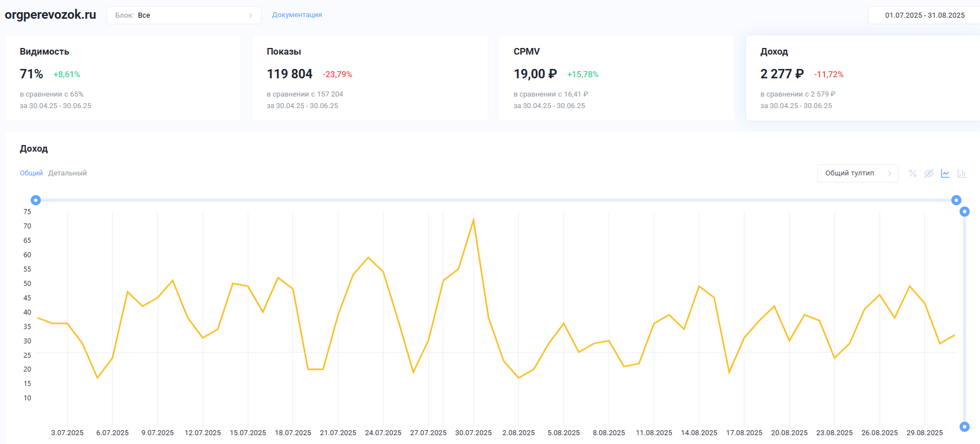Expand the Общий тултип dropdown
980x444 pixels.
click(x=857, y=173)
